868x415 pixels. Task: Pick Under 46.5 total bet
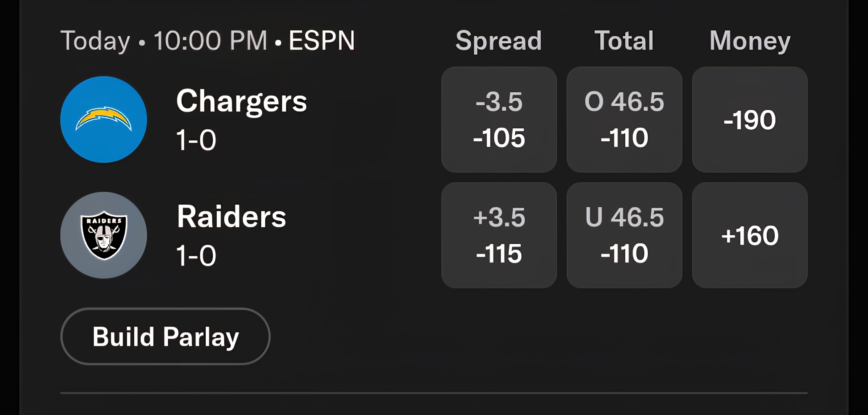(624, 235)
